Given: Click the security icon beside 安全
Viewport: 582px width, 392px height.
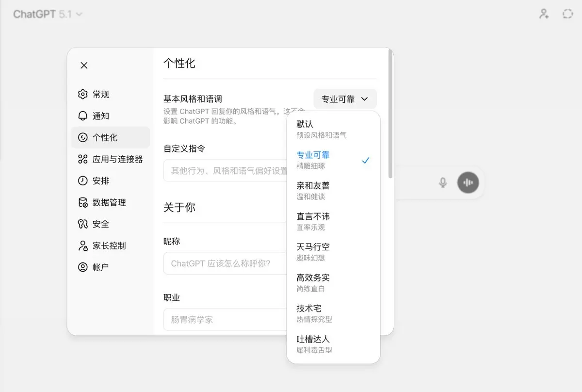Looking at the screenshot, I should pos(83,224).
